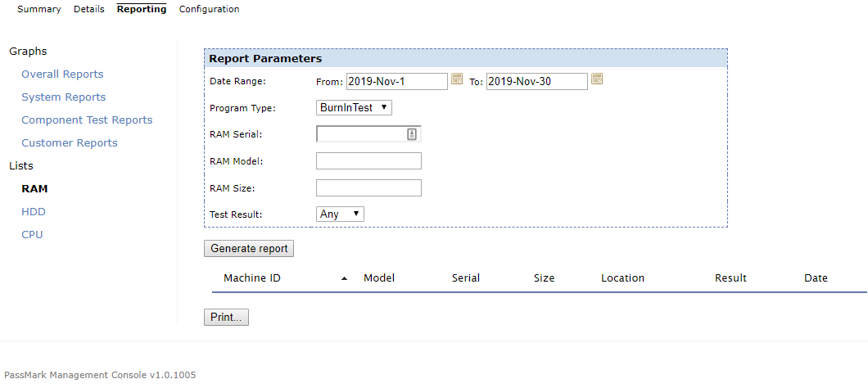Click the Generate report button
The height and width of the screenshot is (388, 868).
(249, 249)
